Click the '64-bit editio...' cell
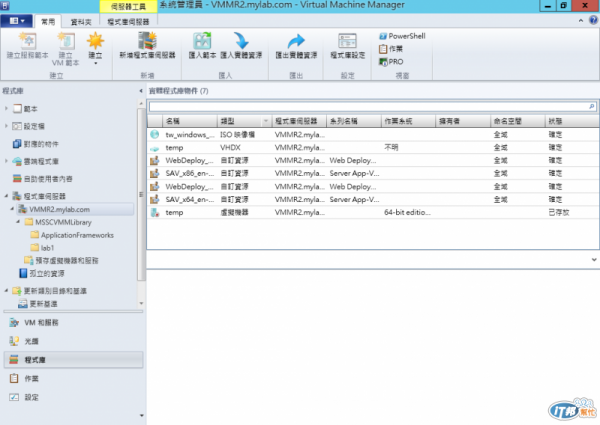This screenshot has height=425, width=600. pyautogui.click(x=407, y=212)
